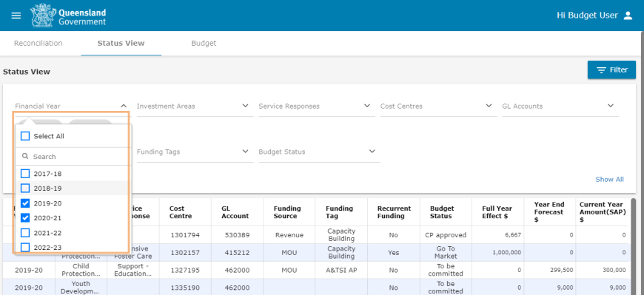Uncheck the 2019-20 financial year
The height and width of the screenshot is (295, 644).
point(25,203)
